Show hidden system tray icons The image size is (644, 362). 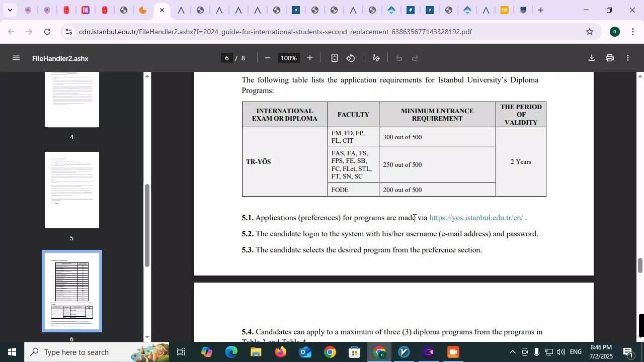(512, 352)
